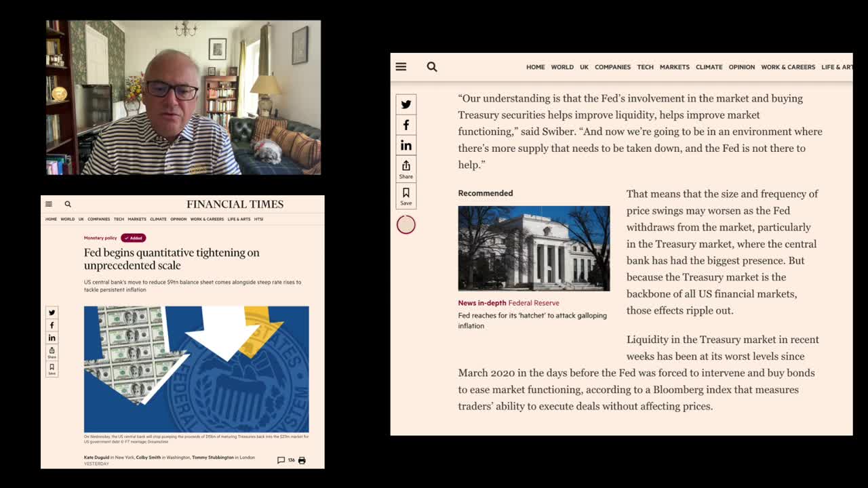Select HOME in right window navigation
The height and width of the screenshot is (488, 868).
536,67
